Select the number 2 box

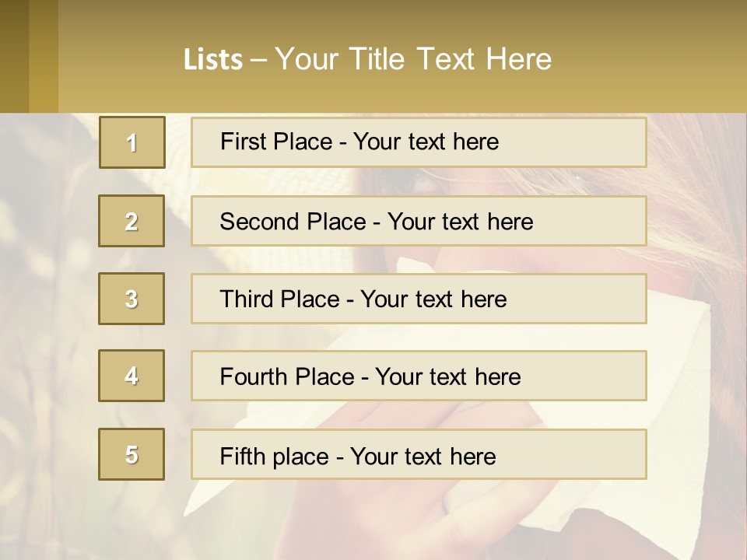click(132, 221)
